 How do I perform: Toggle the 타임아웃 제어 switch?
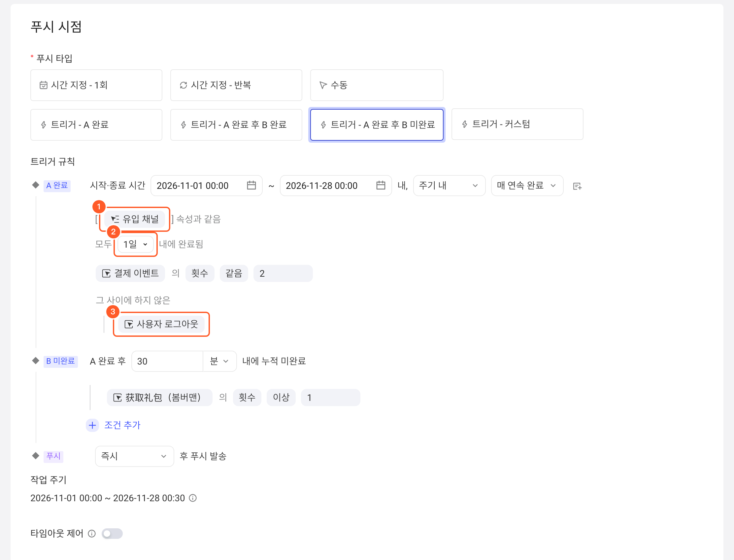click(112, 534)
